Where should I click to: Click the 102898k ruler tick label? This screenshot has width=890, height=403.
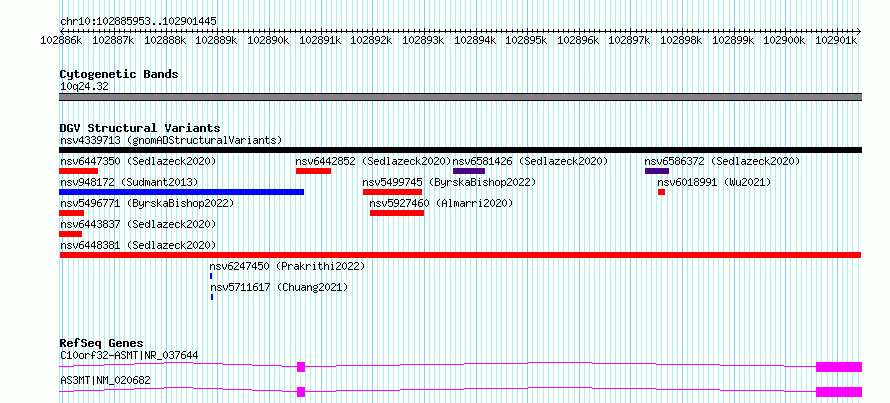(681, 40)
